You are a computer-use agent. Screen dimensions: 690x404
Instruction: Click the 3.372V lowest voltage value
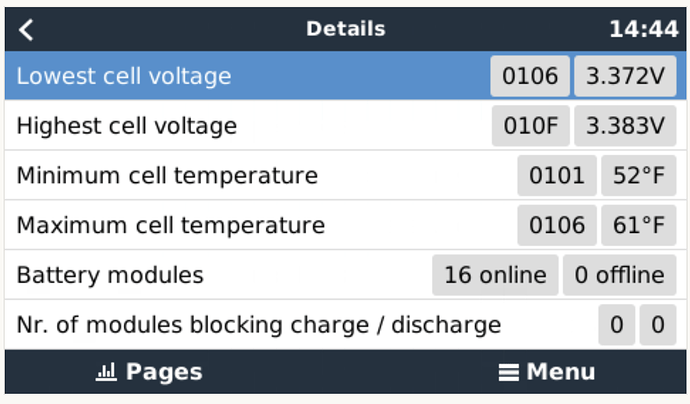pos(625,76)
